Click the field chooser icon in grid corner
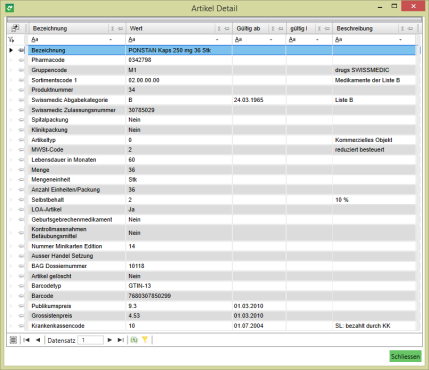Screen dimensions: 429x370 coord(15,28)
